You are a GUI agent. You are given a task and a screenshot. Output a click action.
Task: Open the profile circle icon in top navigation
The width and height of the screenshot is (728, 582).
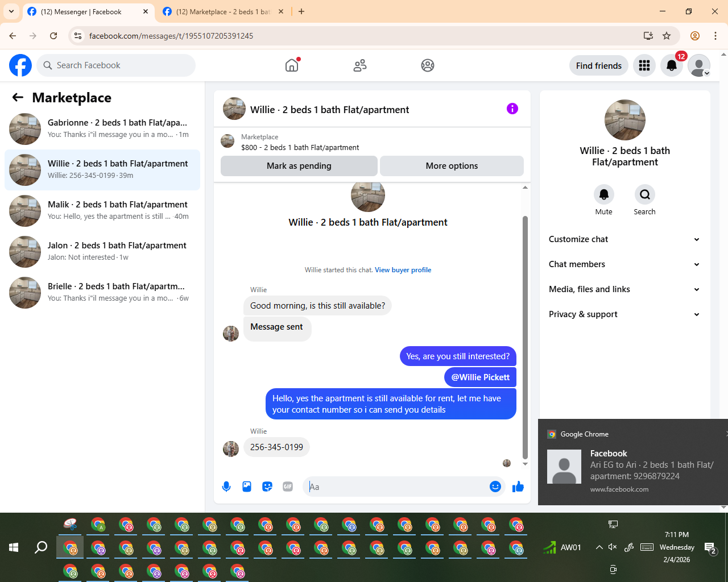coord(428,65)
